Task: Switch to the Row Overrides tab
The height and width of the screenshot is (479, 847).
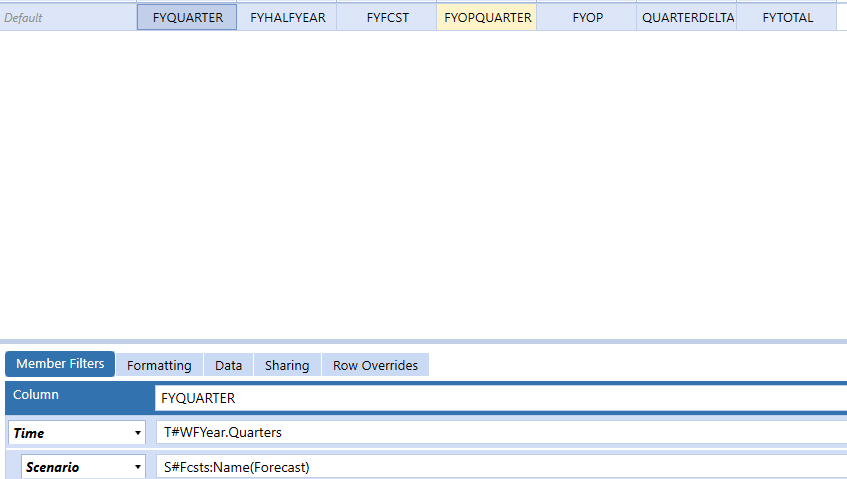Action: point(375,365)
